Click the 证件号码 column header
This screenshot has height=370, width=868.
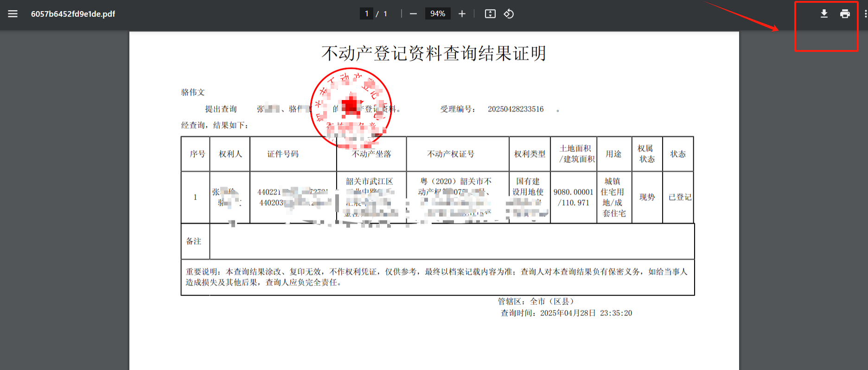point(283,154)
